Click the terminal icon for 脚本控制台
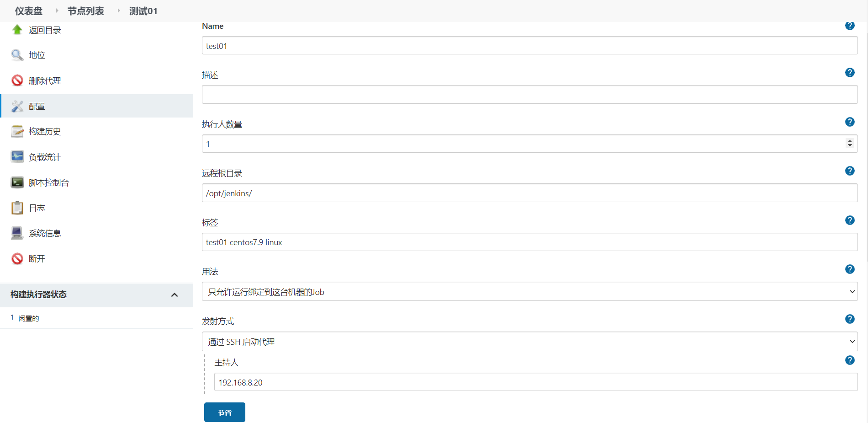 tap(17, 182)
